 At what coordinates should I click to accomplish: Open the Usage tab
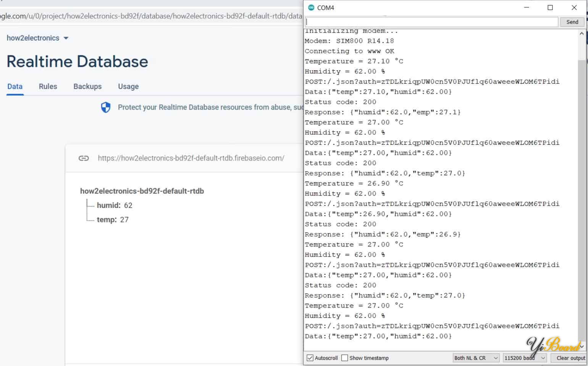coord(128,86)
